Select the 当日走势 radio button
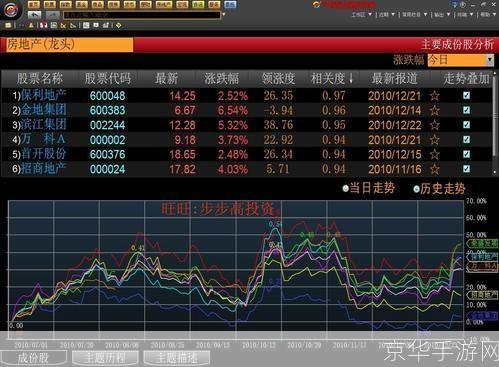499x367 pixels. pos(346,189)
